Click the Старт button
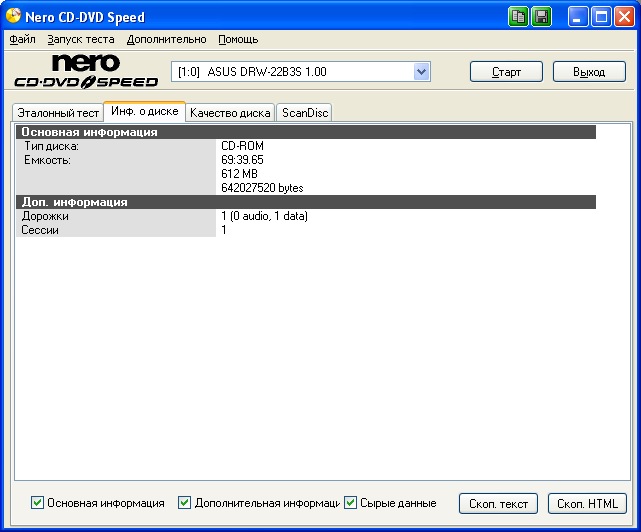Viewport: 641px width, 532px height. (x=507, y=72)
